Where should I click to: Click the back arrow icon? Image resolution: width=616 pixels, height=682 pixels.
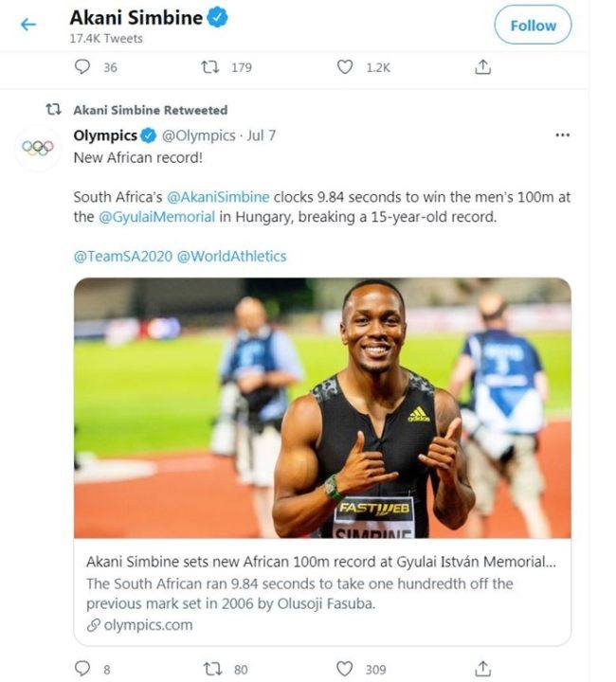coord(28,25)
